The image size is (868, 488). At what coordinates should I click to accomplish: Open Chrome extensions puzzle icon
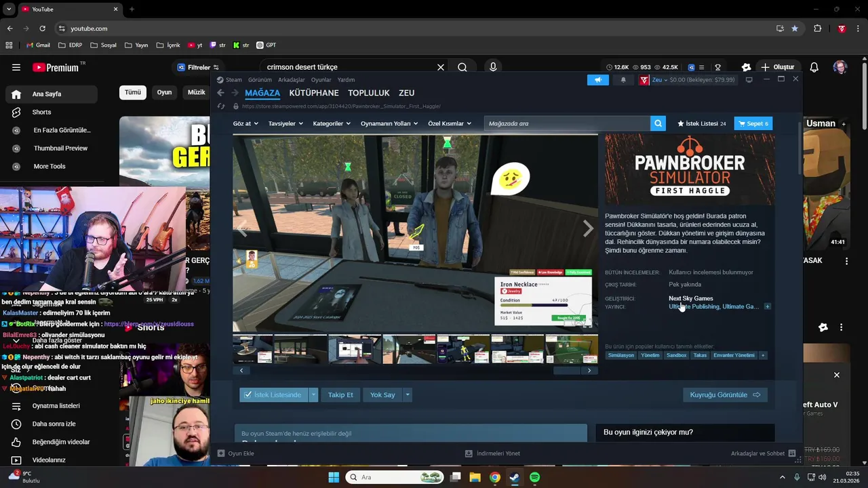(817, 28)
